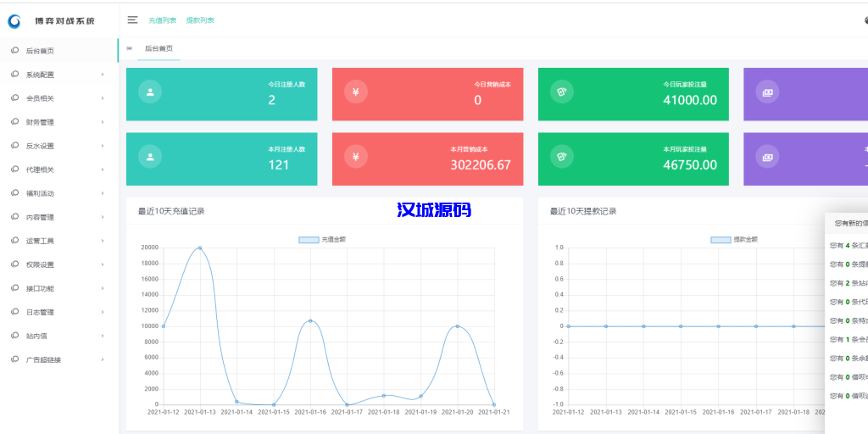
Task: Click the cards icon on 今日玩家投注量 card
Action: click(x=562, y=92)
